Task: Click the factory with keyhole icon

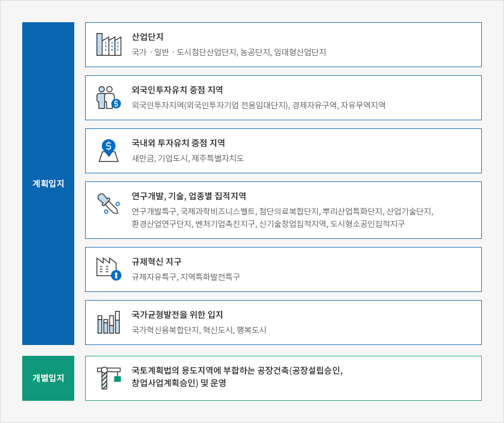Action: coord(108,269)
